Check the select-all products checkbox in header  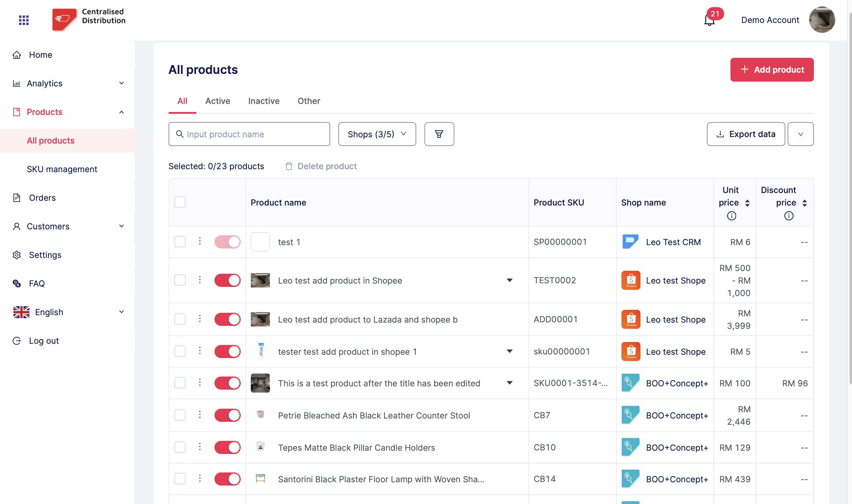click(x=180, y=202)
